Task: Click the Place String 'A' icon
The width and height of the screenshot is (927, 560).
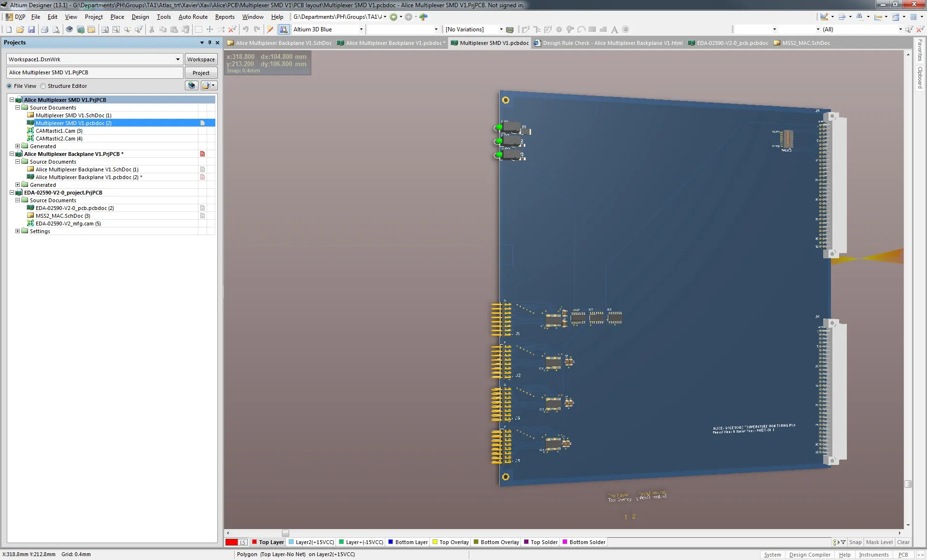Action: 615,29
